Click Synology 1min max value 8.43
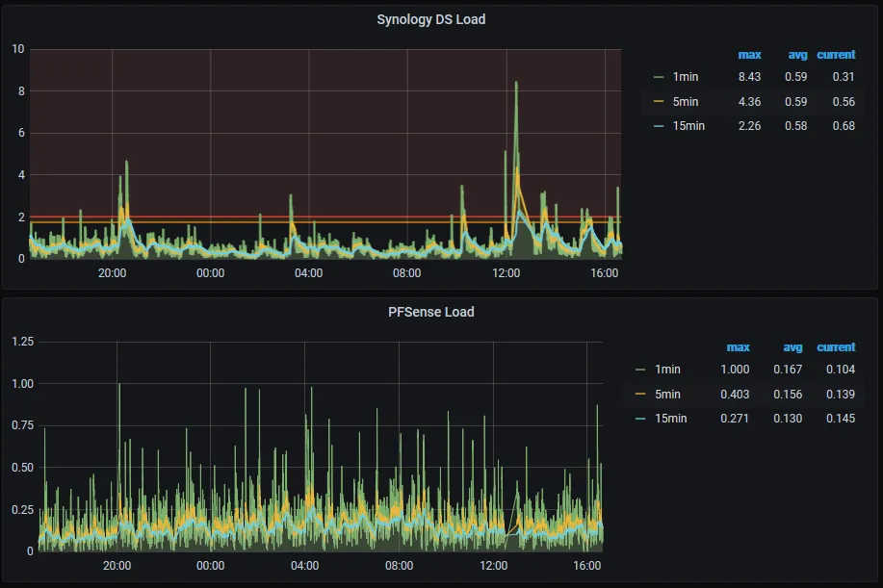The width and height of the screenshot is (883, 588). pos(749,77)
